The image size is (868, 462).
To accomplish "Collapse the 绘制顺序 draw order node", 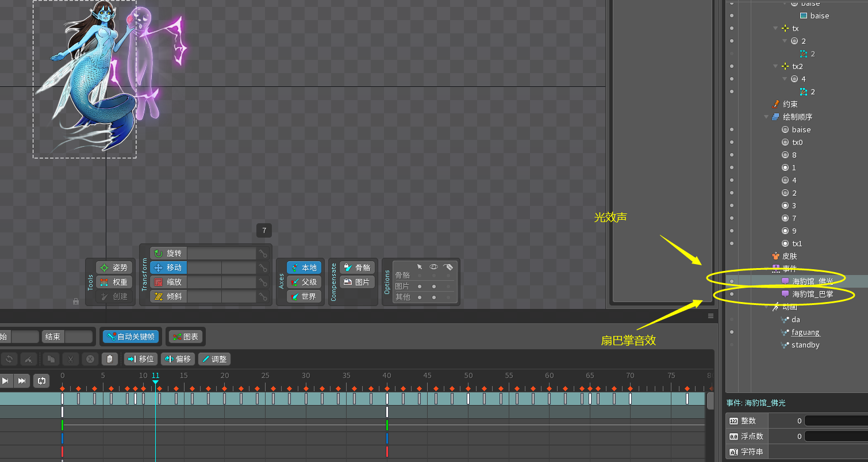I will click(766, 117).
